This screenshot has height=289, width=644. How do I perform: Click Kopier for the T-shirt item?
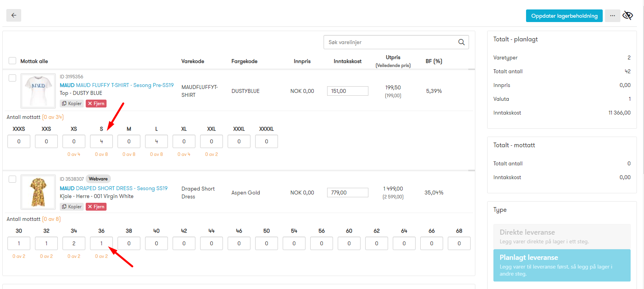(x=72, y=104)
